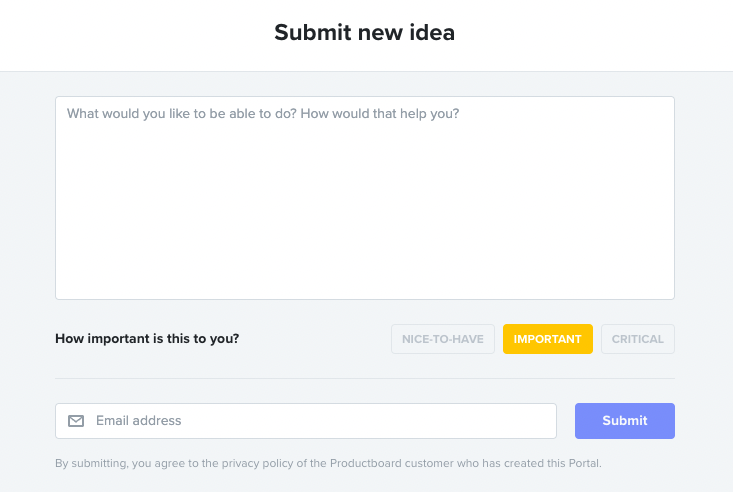Click the 'Productboard' word in footer note
Viewport: 733px width, 492px height.
pyautogui.click(x=366, y=463)
